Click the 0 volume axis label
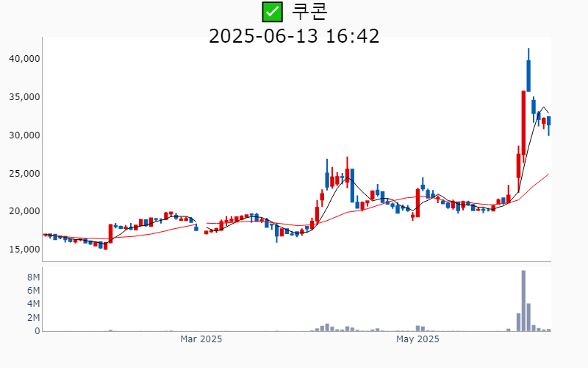 pos(37,331)
